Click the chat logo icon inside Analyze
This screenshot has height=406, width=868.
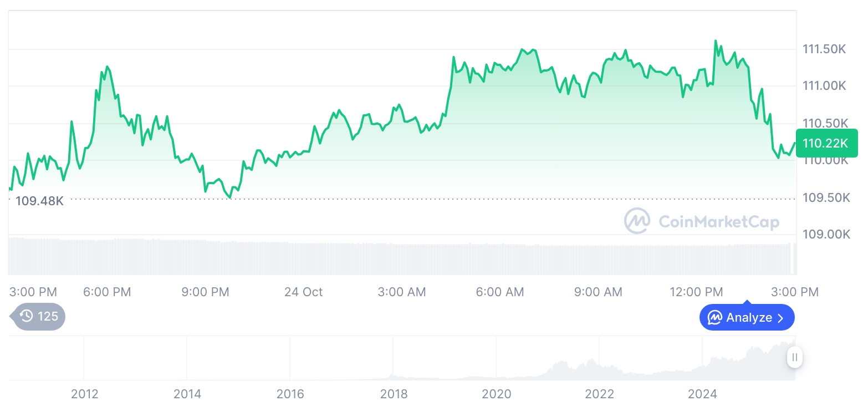(x=714, y=318)
